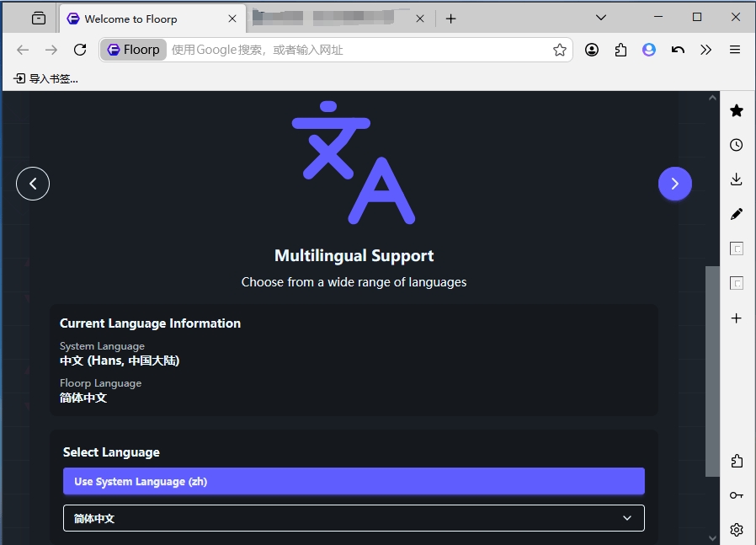Screen dimensions: 756x545
Task: Select the Use System Language (zh) option
Action: 354,481
